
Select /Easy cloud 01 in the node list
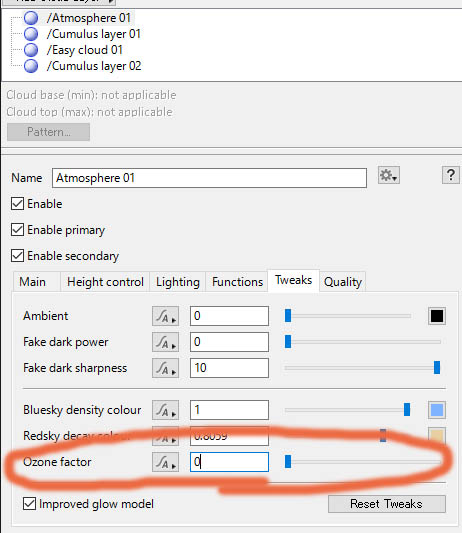coord(85,50)
